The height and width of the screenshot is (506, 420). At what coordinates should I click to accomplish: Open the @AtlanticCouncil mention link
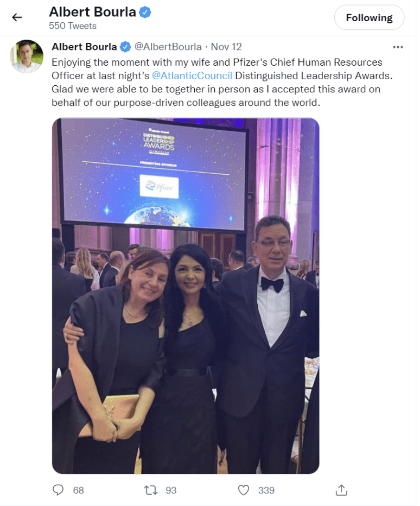(192, 75)
